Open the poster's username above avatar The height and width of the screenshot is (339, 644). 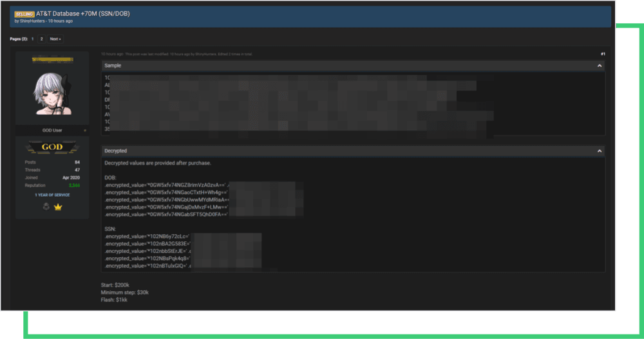[52, 59]
